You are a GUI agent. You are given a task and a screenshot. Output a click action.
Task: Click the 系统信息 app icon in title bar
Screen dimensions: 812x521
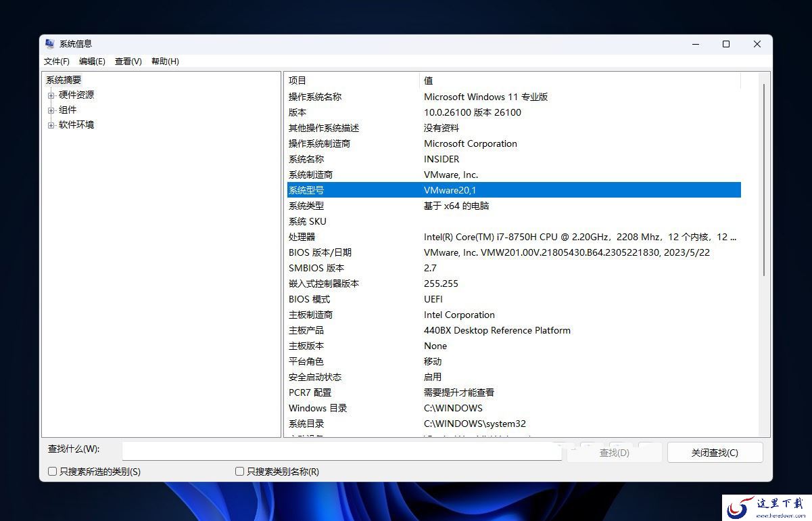pyautogui.click(x=49, y=44)
